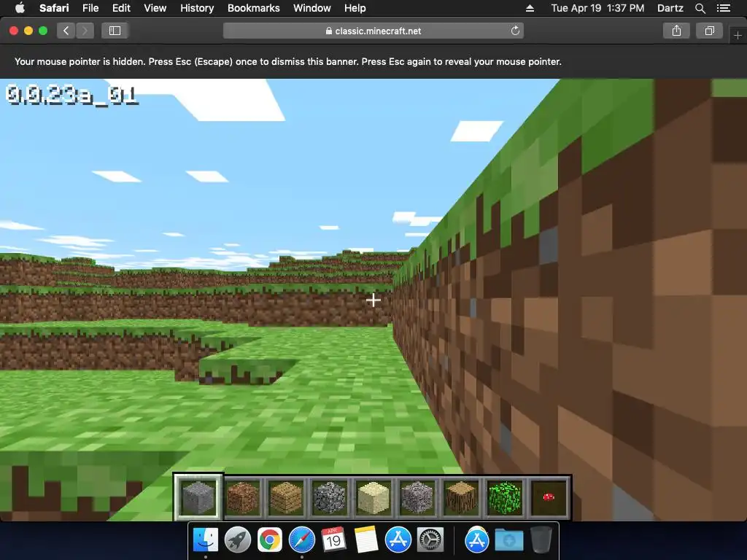Open Spotlight search magnifier

700,8
